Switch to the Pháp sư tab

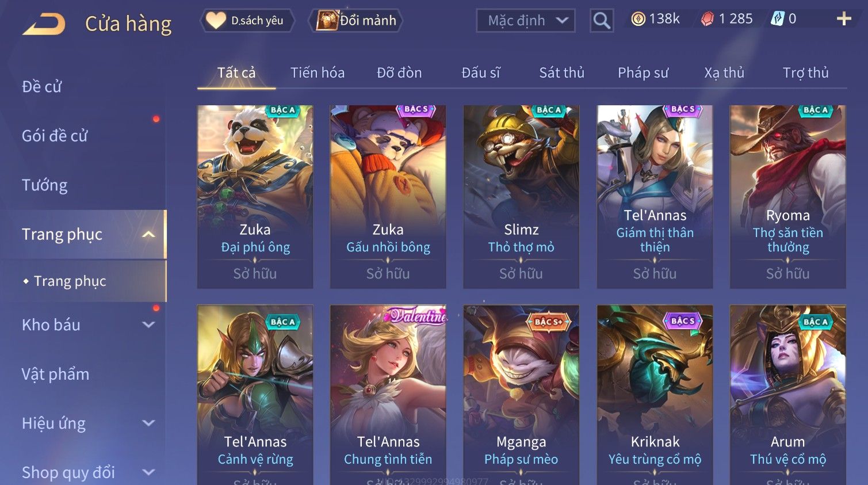click(643, 72)
